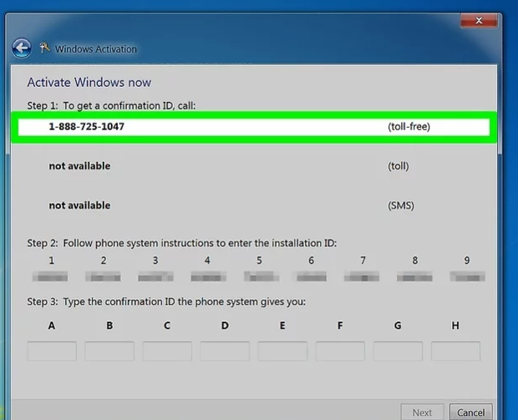Image resolution: width=518 pixels, height=420 pixels.
Task: Focus confirmation ID field E
Action: click(x=282, y=351)
